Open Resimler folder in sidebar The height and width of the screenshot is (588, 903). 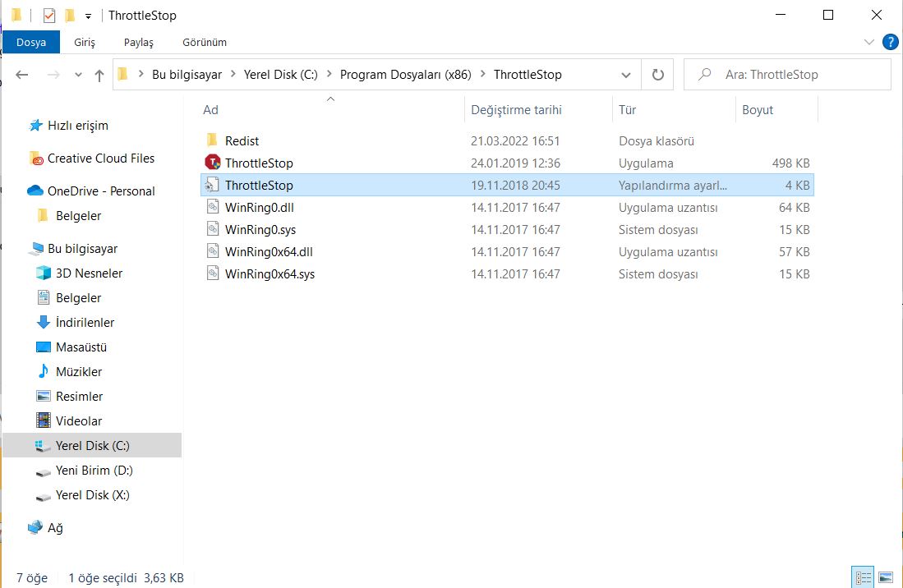pyautogui.click(x=79, y=397)
